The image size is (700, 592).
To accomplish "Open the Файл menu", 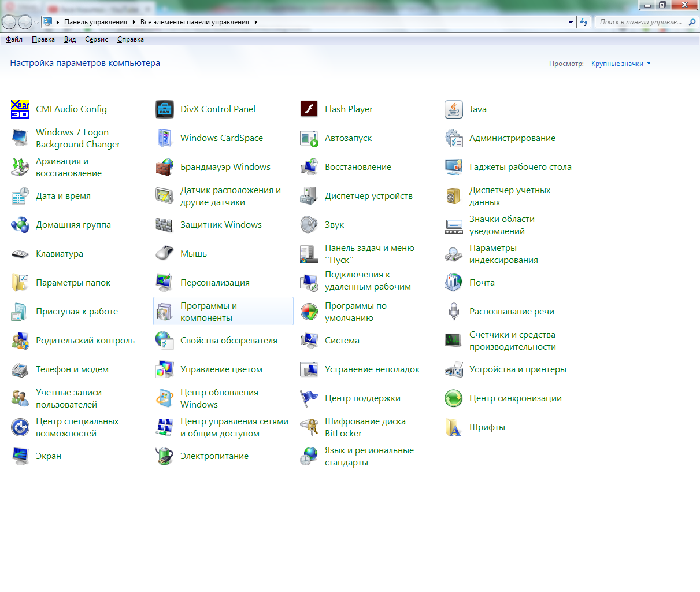I will [x=14, y=39].
